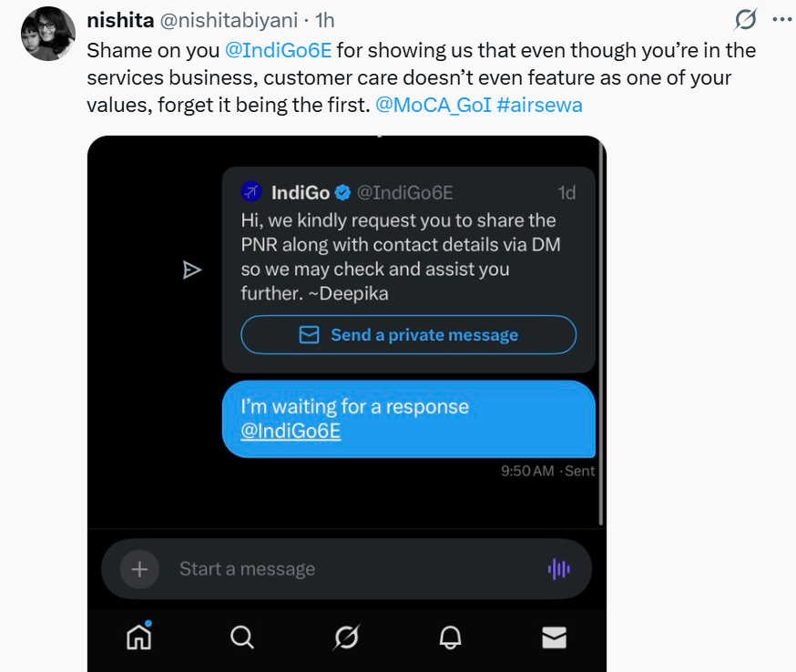
Task: Go to the Home tab
Action: click(x=138, y=637)
